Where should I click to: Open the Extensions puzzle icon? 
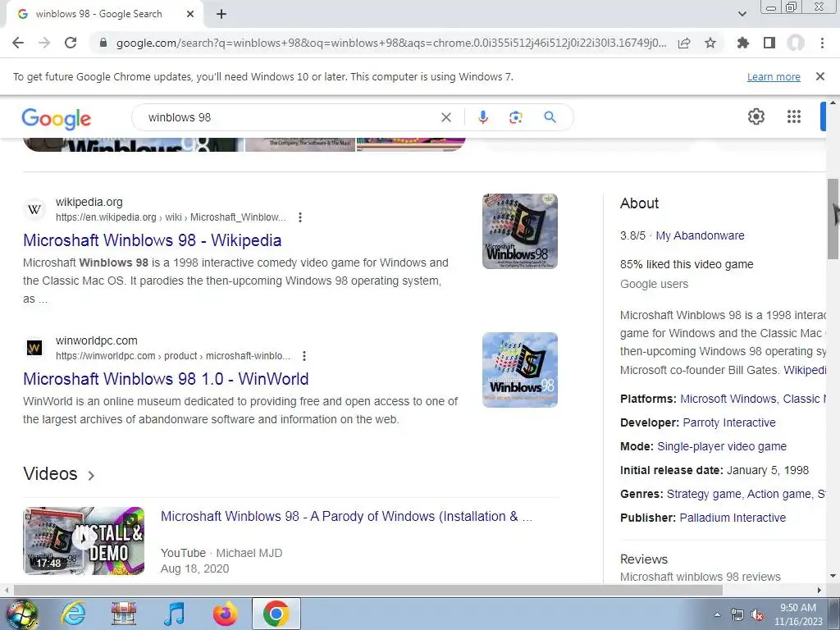coord(742,43)
